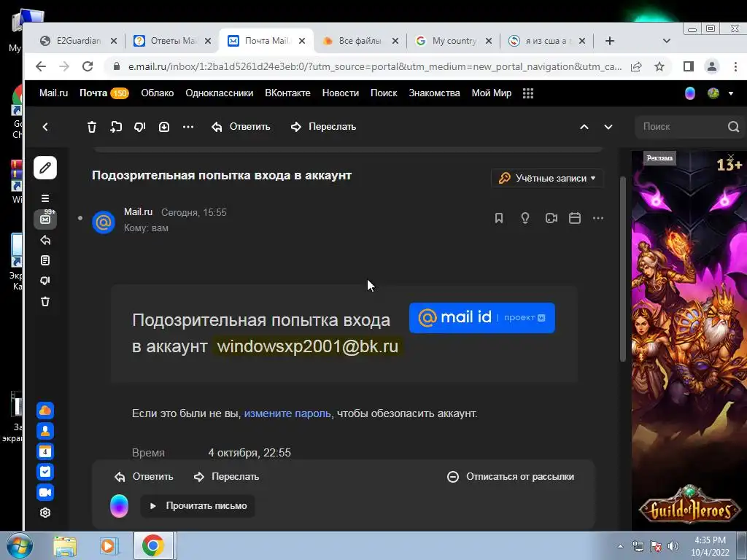Open mail settings with the gear icon
The width and height of the screenshot is (747, 560).
[x=45, y=513]
